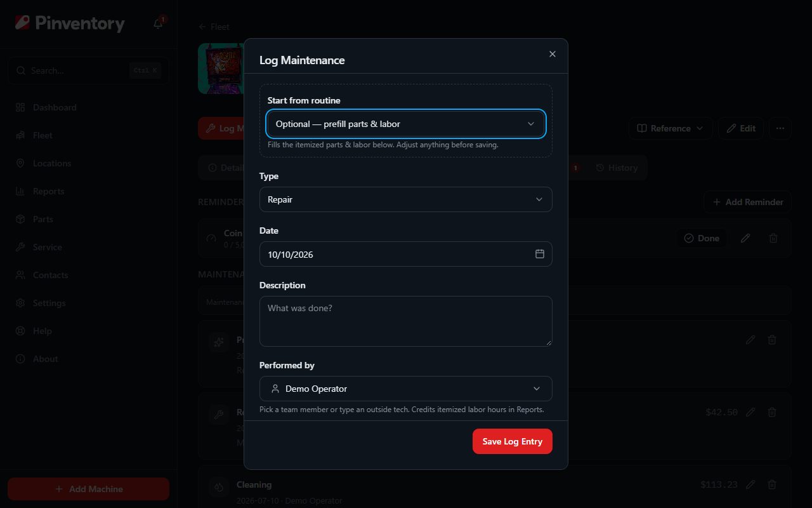This screenshot has width=812, height=508.
Task: Click the Edit button next to Reference
Action: pos(741,128)
